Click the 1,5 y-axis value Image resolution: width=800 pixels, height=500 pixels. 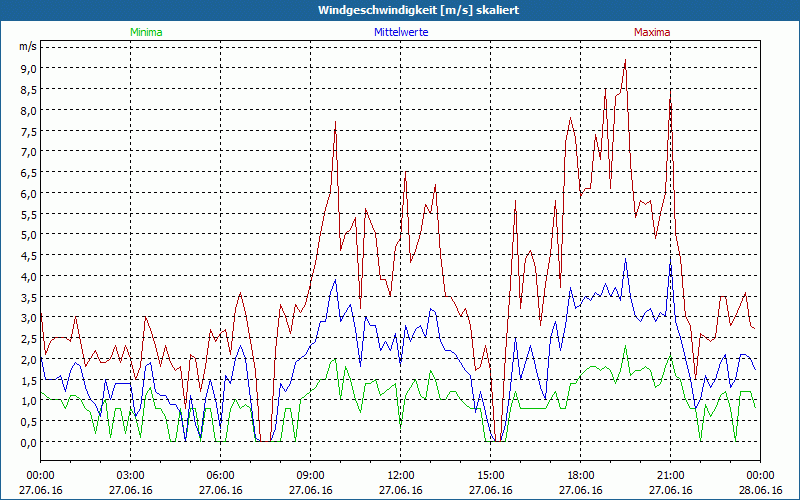29,380
